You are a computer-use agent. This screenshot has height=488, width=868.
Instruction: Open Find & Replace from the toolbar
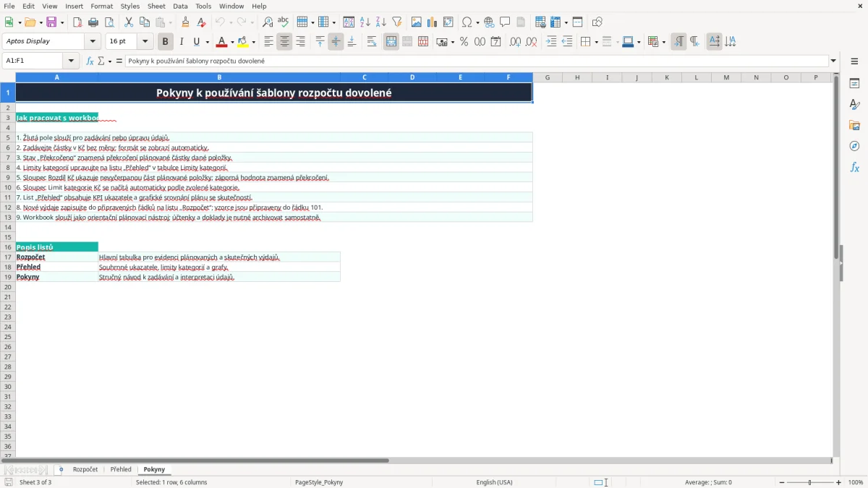(268, 22)
